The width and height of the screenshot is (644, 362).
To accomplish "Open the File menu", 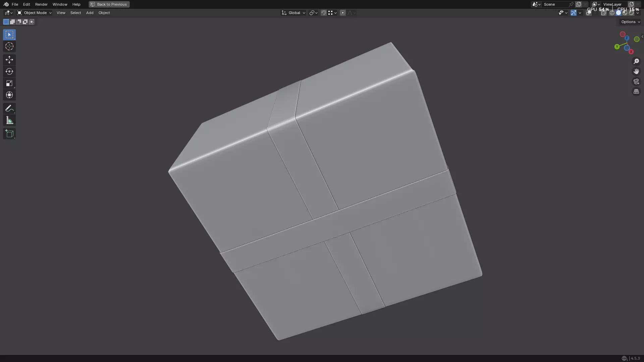I will coord(15,4).
